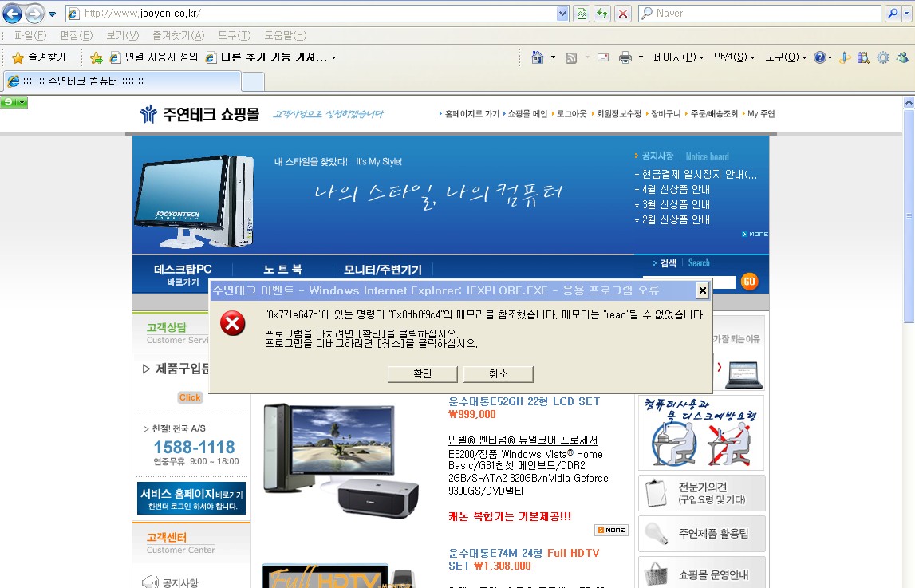This screenshot has width=915, height=588.
Task: Open 다른 추가 기능 가져오기 link
Action: (271, 57)
